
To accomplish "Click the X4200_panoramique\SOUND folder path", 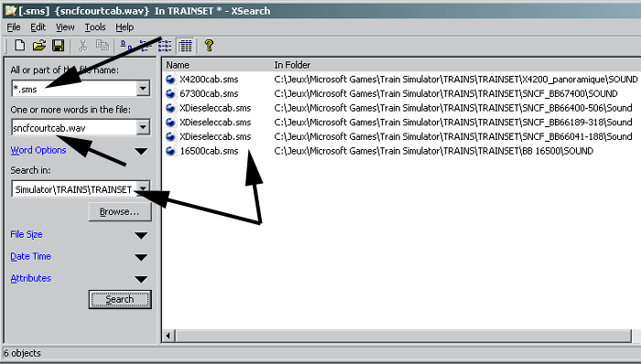I will [456, 80].
